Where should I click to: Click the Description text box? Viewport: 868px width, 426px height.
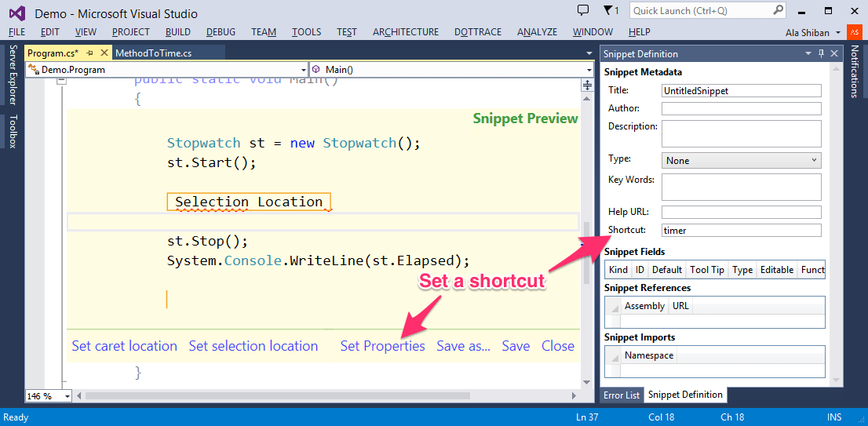(x=741, y=133)
